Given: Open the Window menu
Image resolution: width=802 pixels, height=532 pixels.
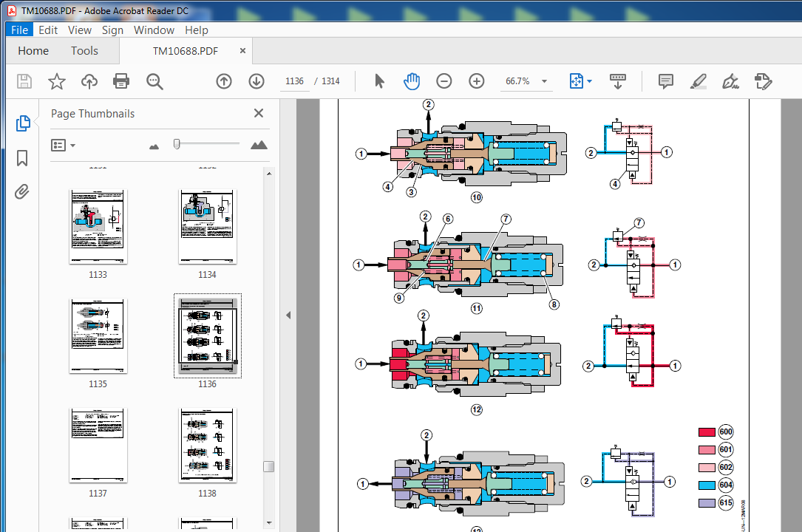Looking at the screenshot, I should pyautogui.click(x=154, y=30).
